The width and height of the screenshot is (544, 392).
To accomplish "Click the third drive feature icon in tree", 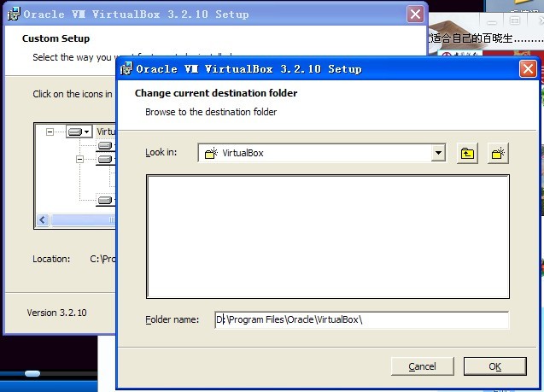I will (105, 159).
